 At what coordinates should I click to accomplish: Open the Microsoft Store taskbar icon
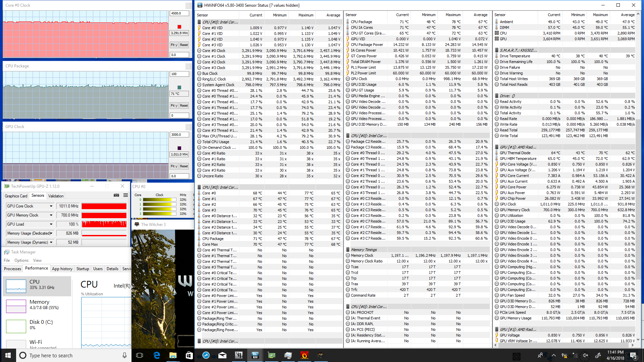point(189,355)
